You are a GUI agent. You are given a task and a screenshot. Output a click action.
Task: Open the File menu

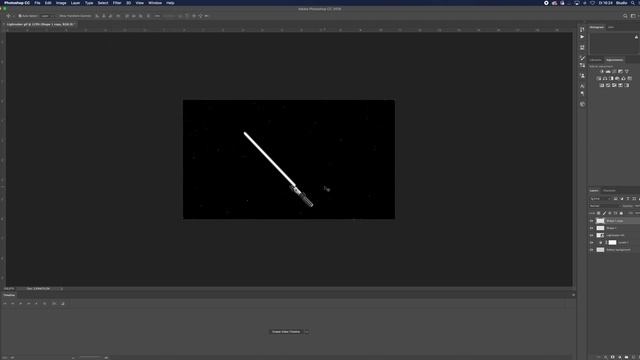pos(37,3)
